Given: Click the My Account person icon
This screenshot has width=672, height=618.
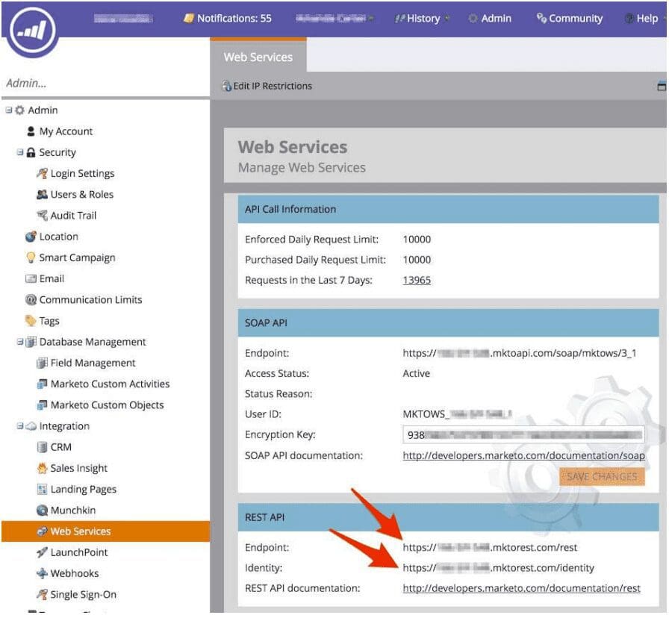Looking at the screenshot, I should (31, 131).
